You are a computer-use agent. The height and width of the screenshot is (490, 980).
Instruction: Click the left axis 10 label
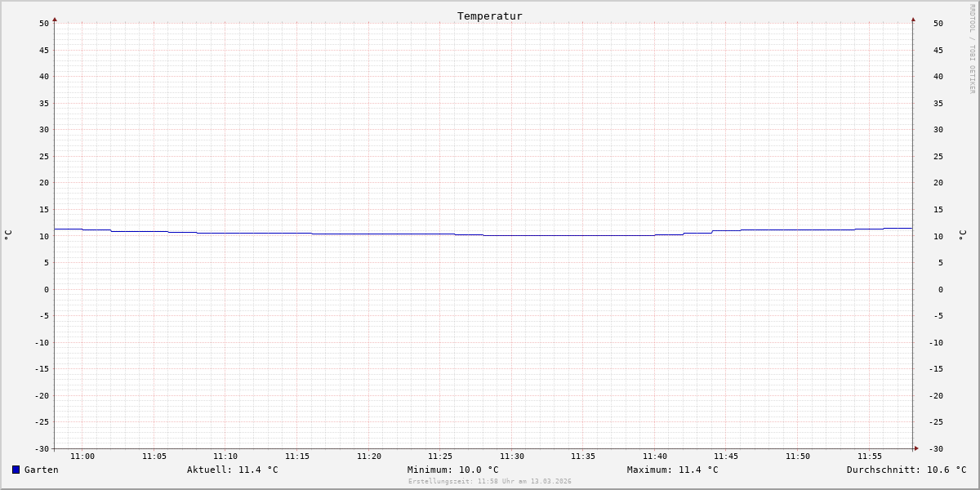(x=44, y=236)
